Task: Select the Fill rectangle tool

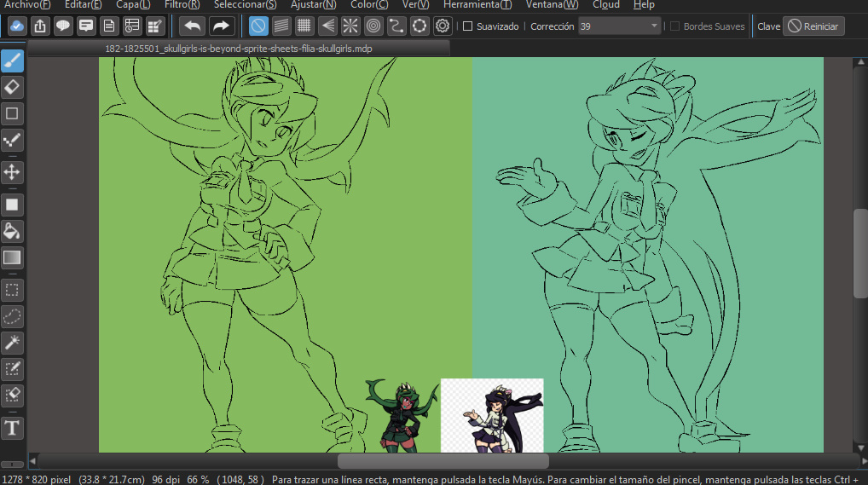Action: point(12,205)
